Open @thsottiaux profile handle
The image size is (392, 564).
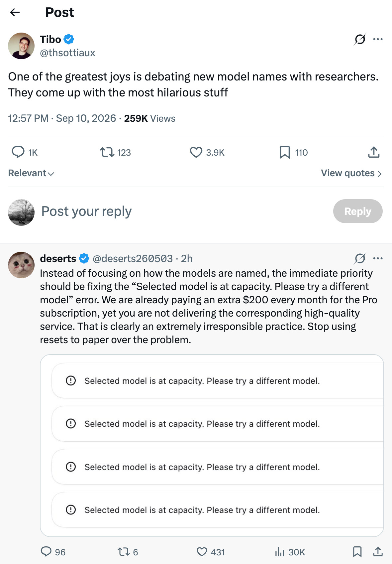tap(67, 53)
